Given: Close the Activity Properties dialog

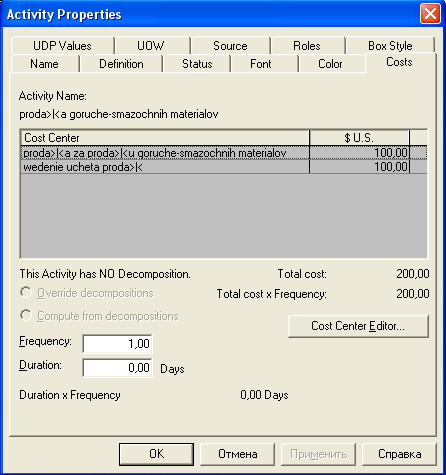Looking at the screenshot, I should click(430, 14).
